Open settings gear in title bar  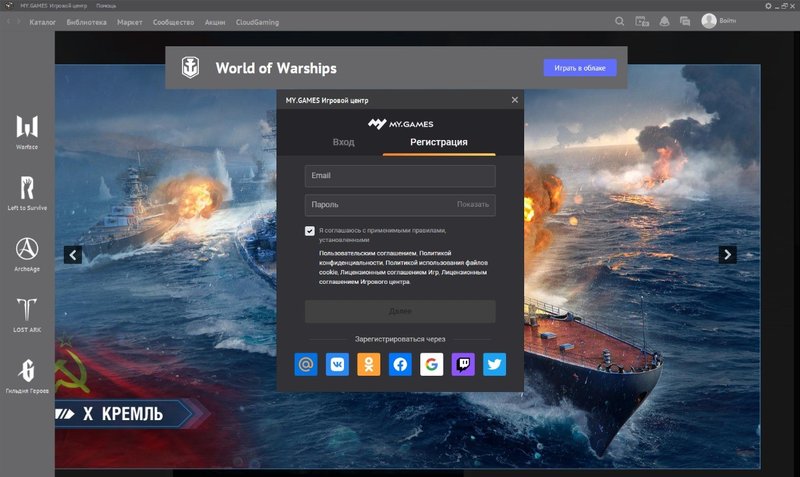[x=768, y=6]
